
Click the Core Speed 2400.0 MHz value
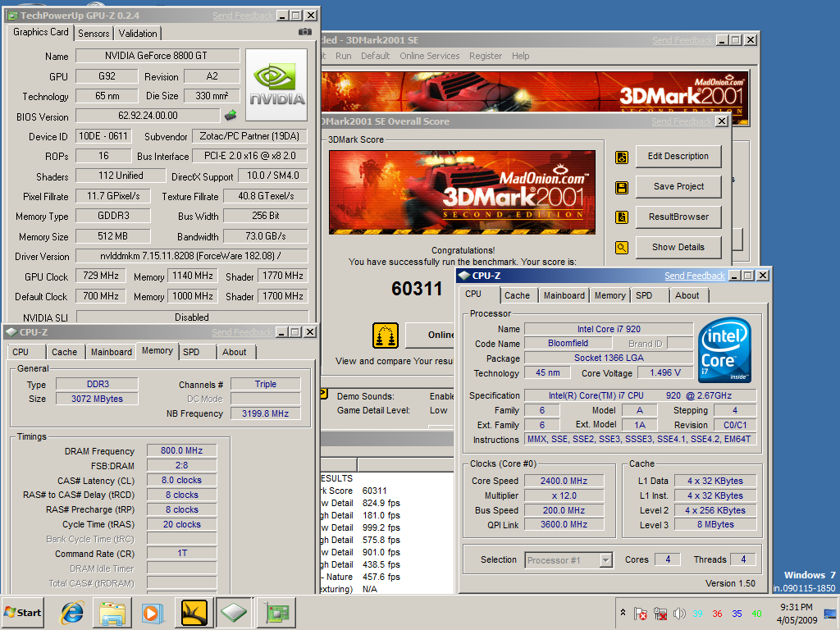tap(564, 481)
